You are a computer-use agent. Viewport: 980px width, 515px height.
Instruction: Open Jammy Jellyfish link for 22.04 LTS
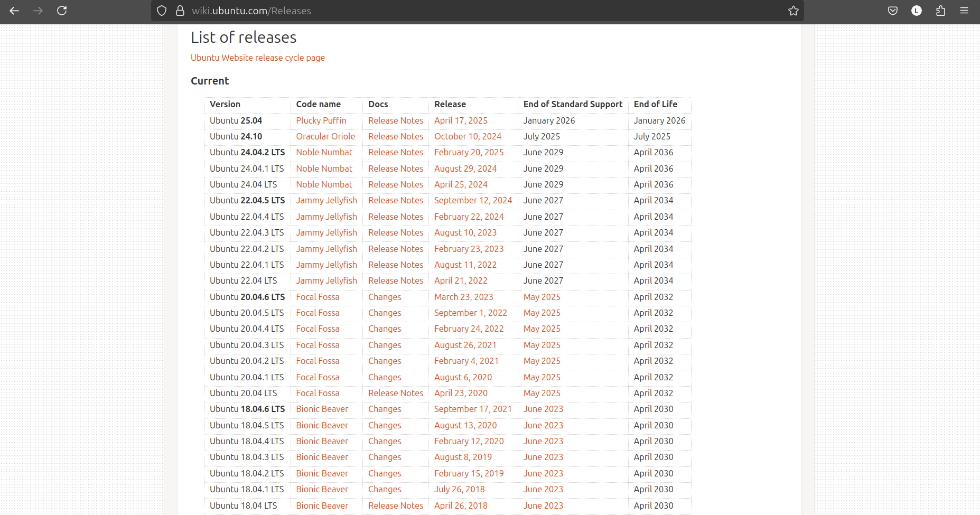pos(326,280)
